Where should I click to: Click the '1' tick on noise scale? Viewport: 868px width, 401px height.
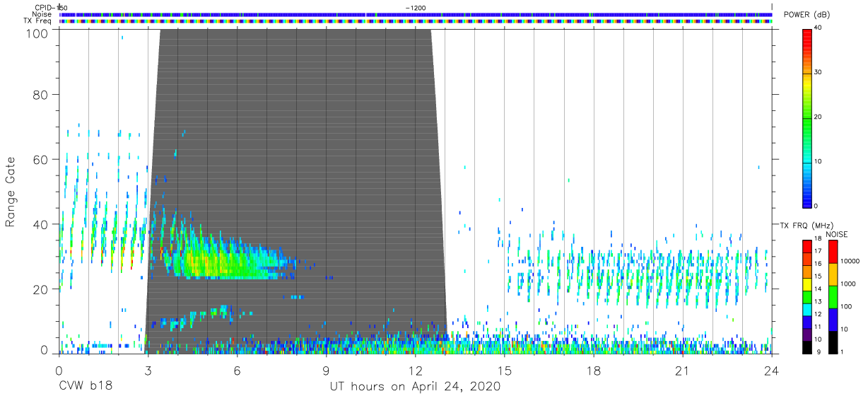(843, 351)
